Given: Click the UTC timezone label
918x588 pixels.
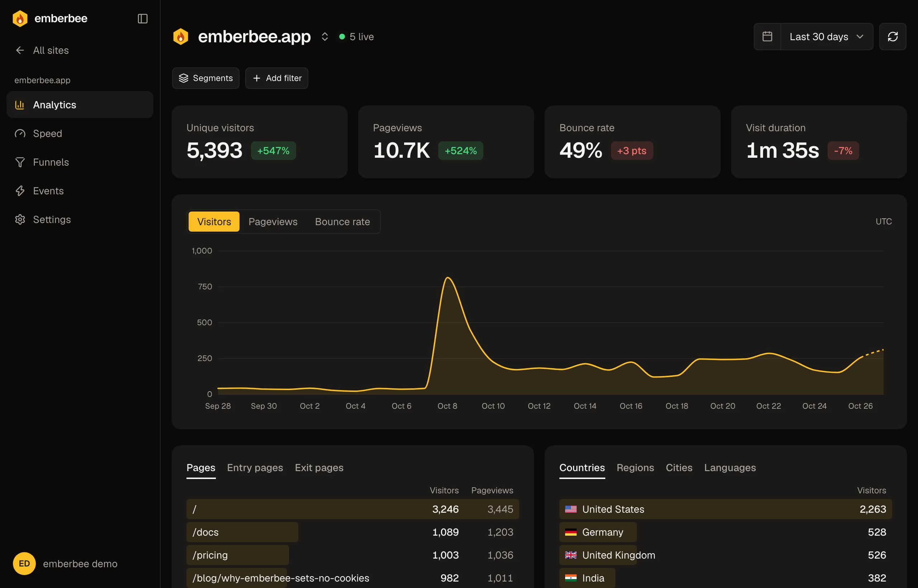Looking at the screenshot, I should pos(883,222).
